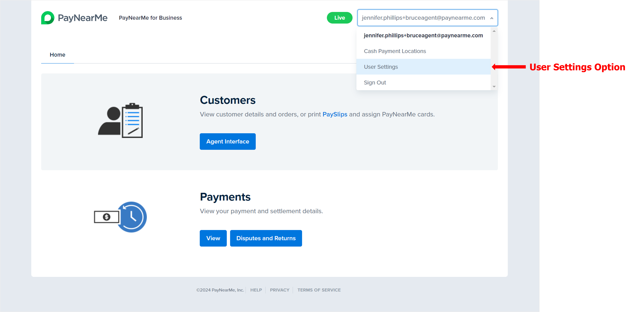Click the customer clipboard icon
Screen dimensions: 644x312
click(x=120, y=120)
